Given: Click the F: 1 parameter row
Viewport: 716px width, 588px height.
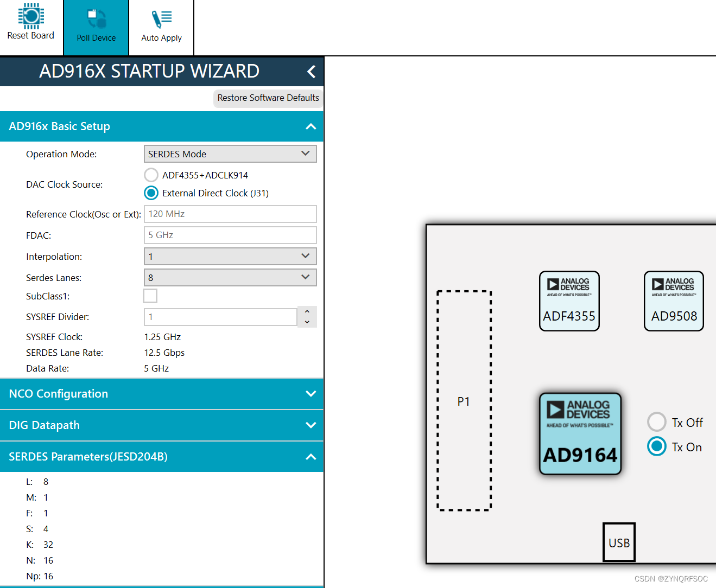Looking at the screenshot, I should [x=37, y=513].
